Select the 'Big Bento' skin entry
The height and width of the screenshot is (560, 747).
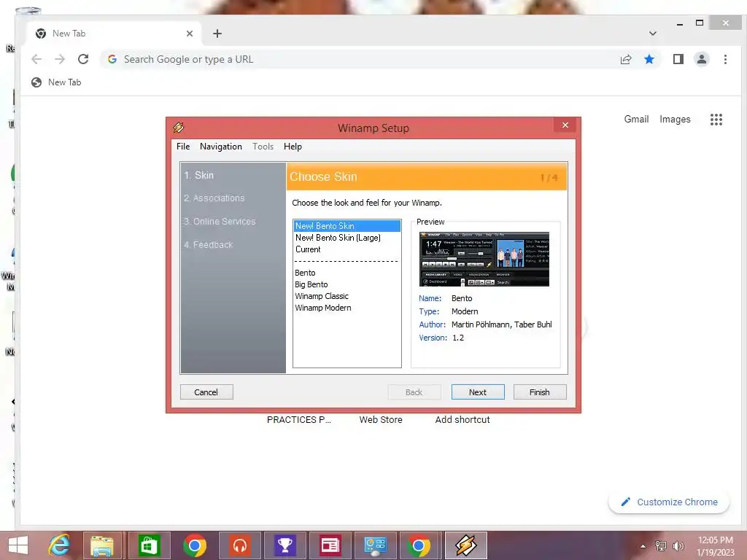pyautogui.click(x=347, y=284)
